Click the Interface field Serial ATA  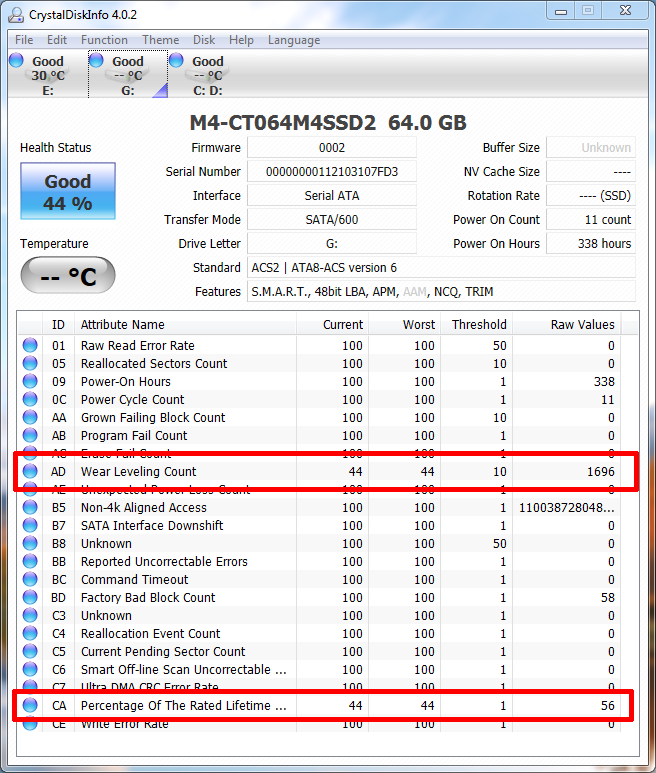pyautogui.click(x=332, y=196)
